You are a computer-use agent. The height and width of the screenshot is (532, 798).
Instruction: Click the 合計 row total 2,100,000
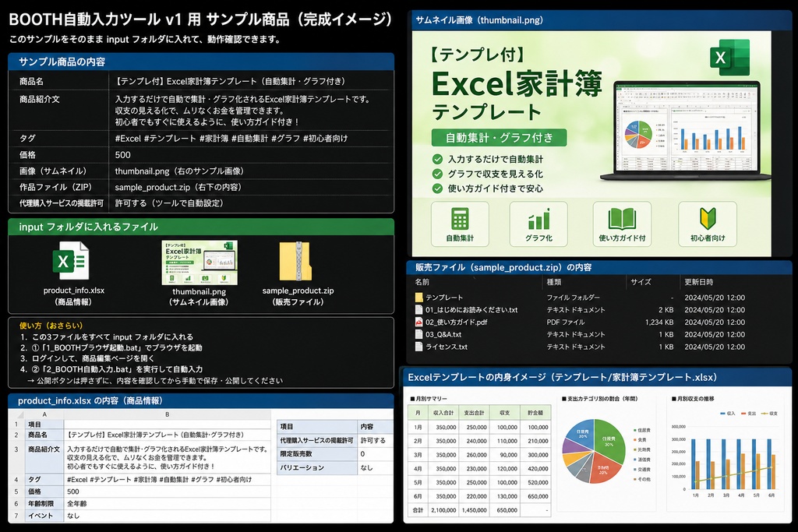pos(443,510)
